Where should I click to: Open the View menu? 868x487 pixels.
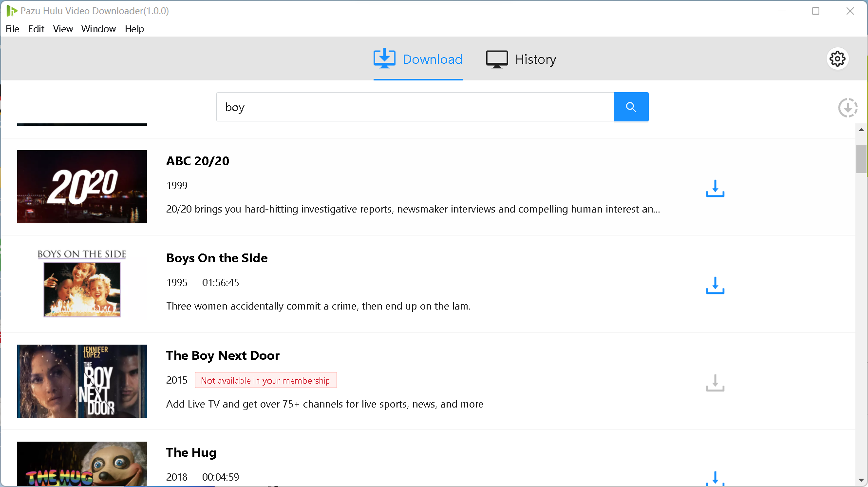point(63,29)
